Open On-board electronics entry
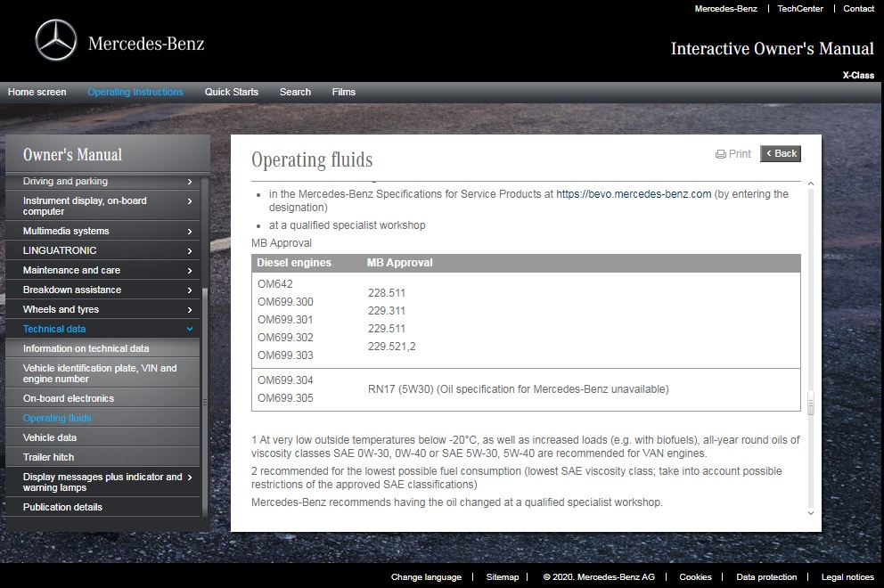This screenshot has height=588, width=884. [102, 398]
